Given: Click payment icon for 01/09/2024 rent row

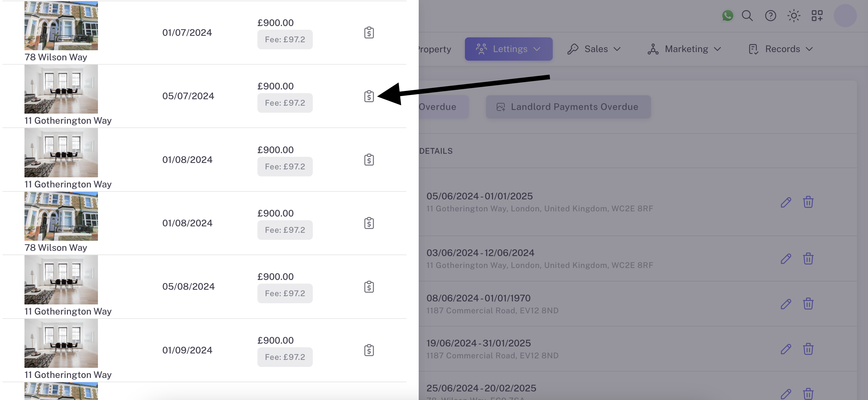Looking at the screenshot, I should [369, 350].
